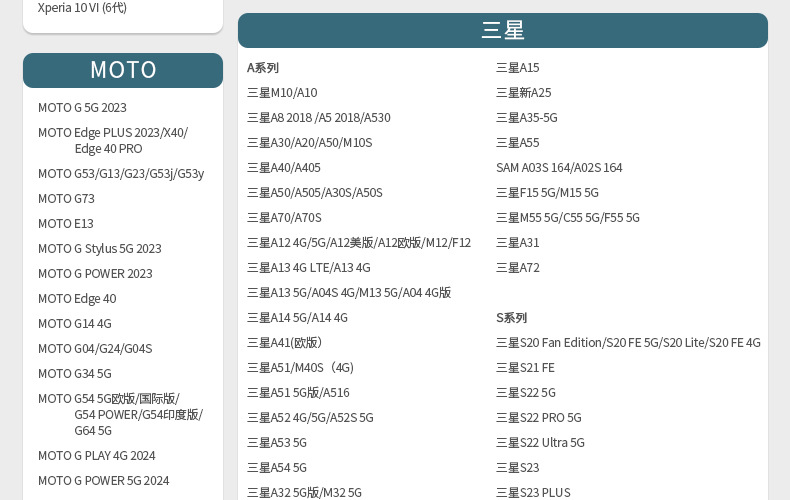Image resolution: width=790 pixels, height=500 pixels.
Task: Select 三星新A25
Action: click(x=523, y=93)
